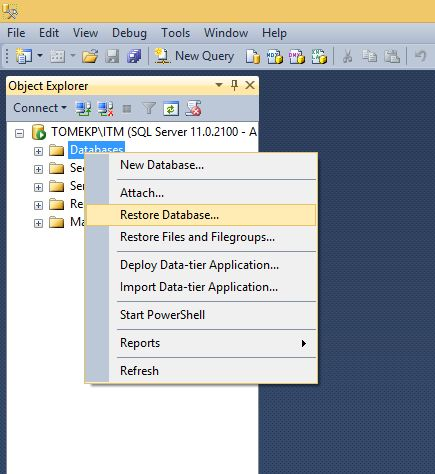Collapse the TOMEKP\ITM server node
The width and height of the screenshot is (435, 474).
pos(20,133)
